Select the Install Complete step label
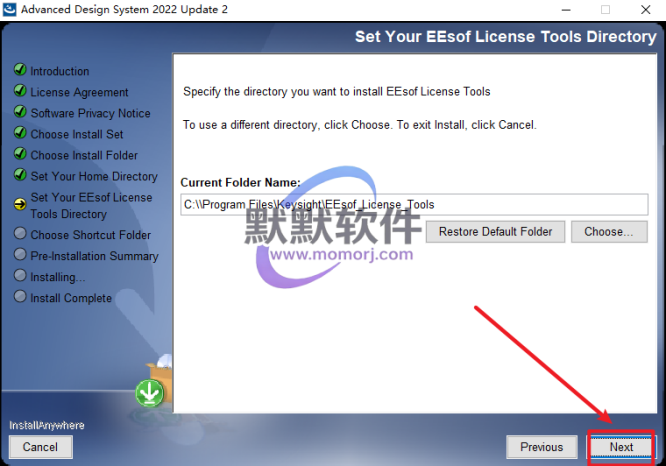This screenshot has width=666, height=466. pyautogui.click(x=71, y=298)
